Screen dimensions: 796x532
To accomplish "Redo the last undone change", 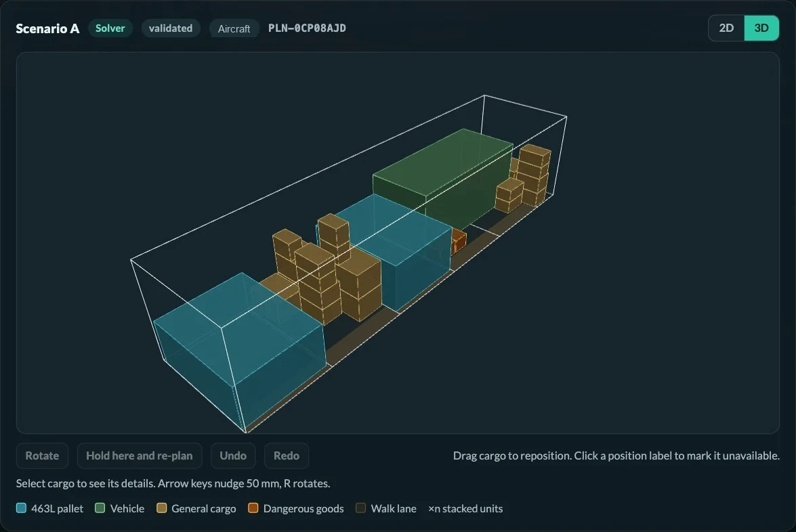I will [x=287, y=456].
